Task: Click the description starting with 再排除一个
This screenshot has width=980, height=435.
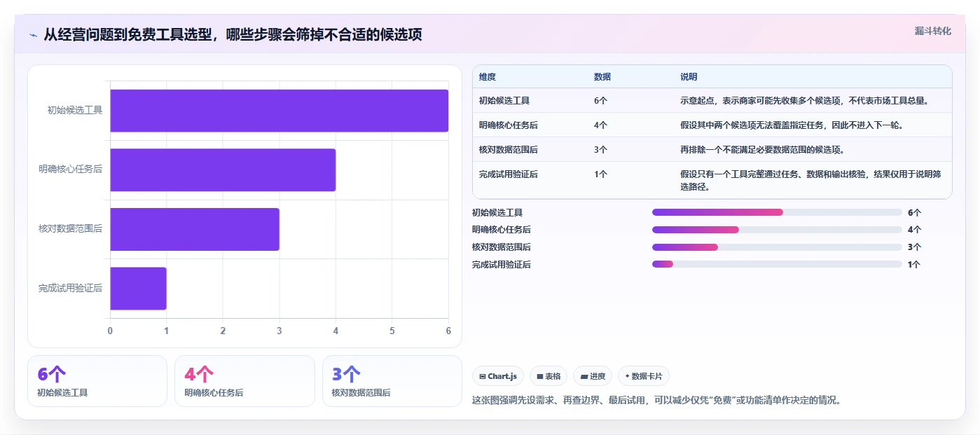Action: pyautogui.click(x=762, y=149)
